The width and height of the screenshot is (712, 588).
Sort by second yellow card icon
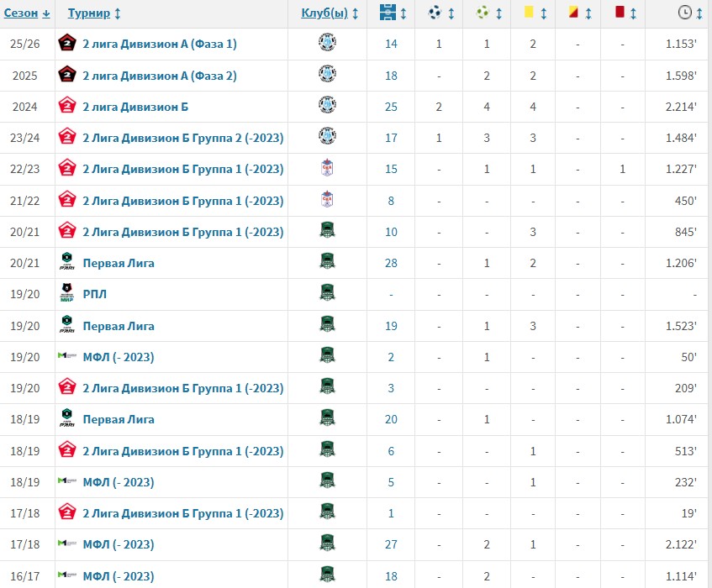pos(573,12)
